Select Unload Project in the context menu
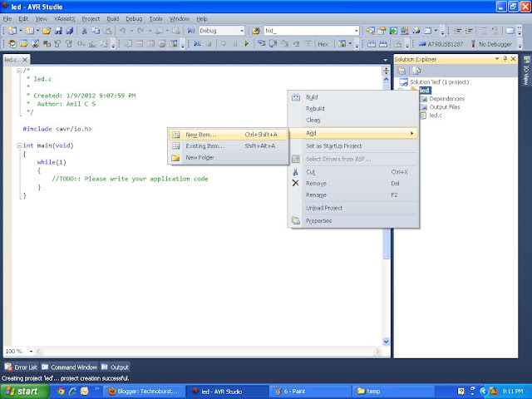 point(352,208)
